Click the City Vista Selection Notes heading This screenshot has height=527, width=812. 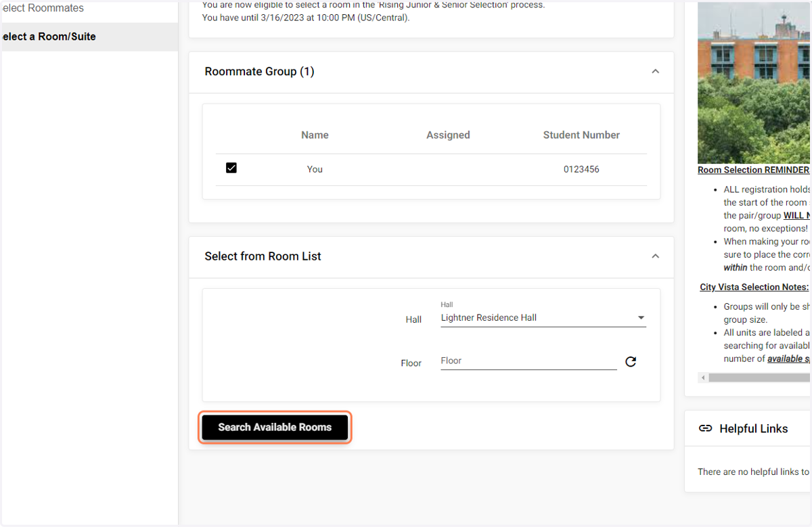click(x=754, y=288)
